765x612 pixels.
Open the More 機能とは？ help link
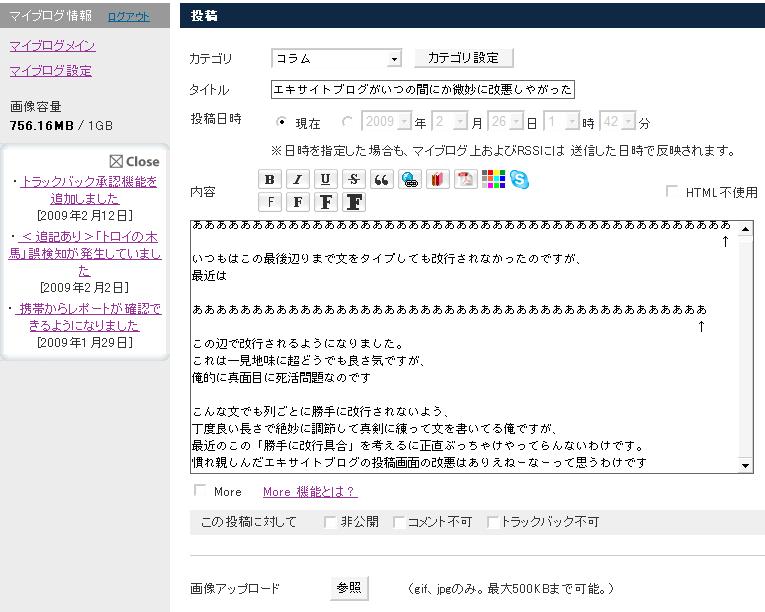(310, 491)
